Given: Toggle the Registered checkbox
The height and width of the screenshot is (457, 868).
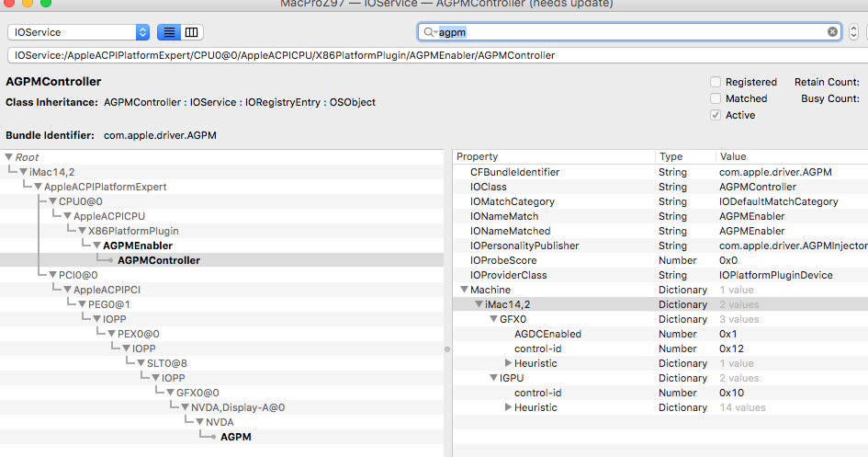Looking at the screenshot, I should click(x=716, y=82).
